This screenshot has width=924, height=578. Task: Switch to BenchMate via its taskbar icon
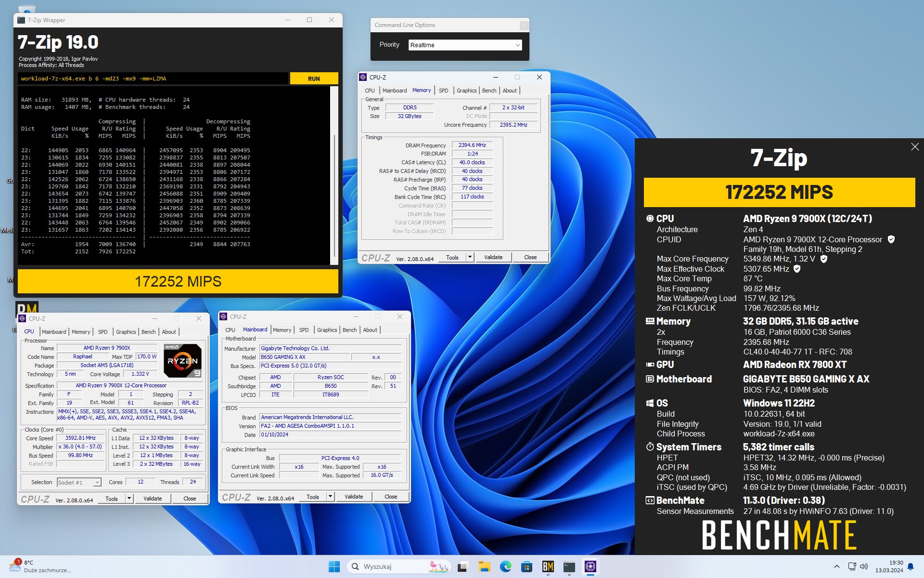pyautogui.click(x=548, y=566)
